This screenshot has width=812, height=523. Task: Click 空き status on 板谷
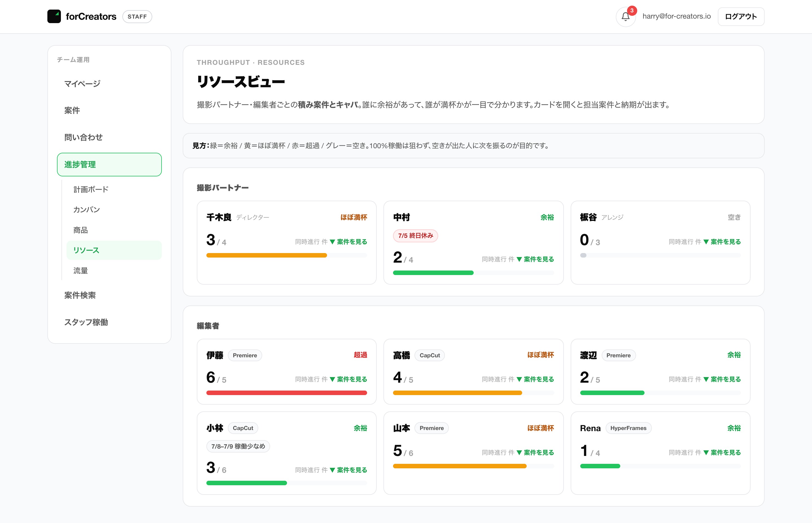pos(734,217)
